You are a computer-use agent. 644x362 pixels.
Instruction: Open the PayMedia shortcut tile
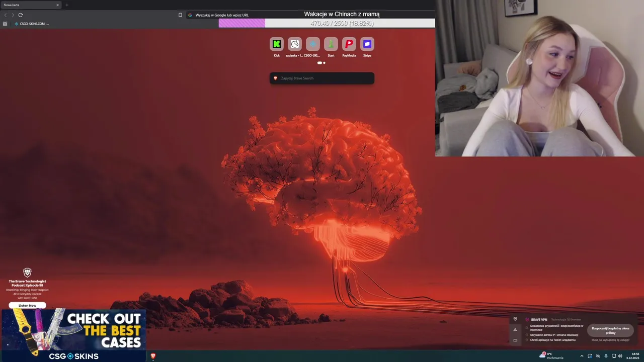(349, 44)
